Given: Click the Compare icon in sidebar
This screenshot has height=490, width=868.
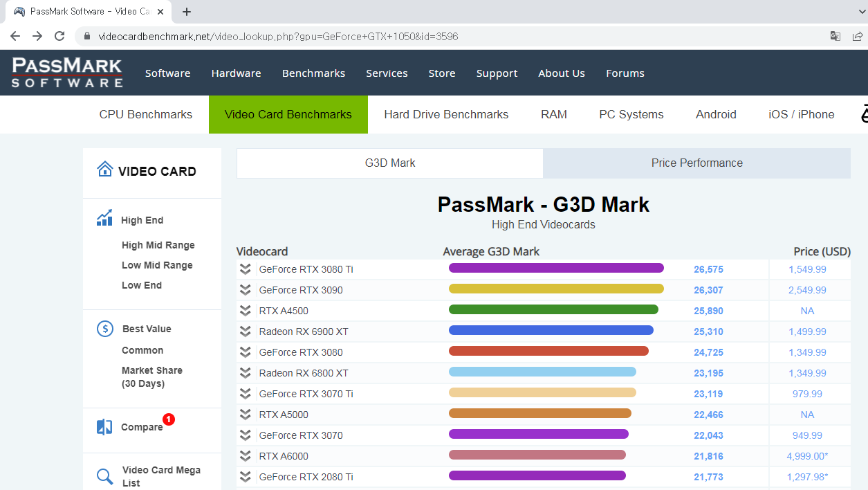Looking at the screenshot, I should click(104, 427).
